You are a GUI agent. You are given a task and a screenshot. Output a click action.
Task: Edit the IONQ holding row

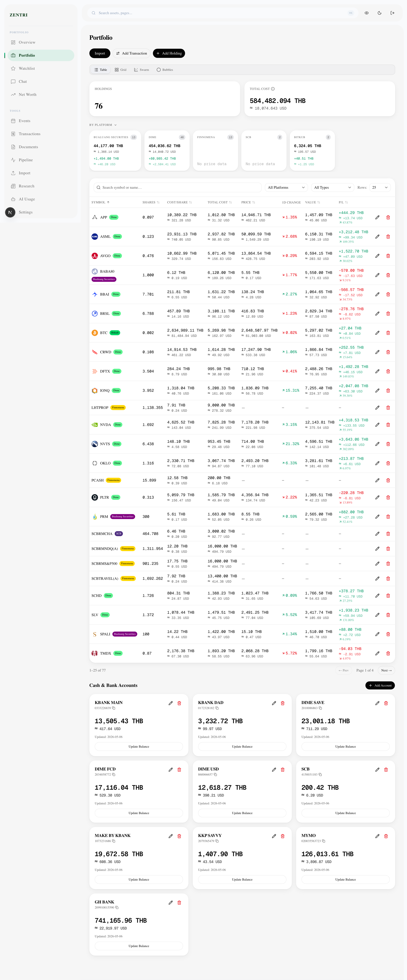(x=377, y=391)
